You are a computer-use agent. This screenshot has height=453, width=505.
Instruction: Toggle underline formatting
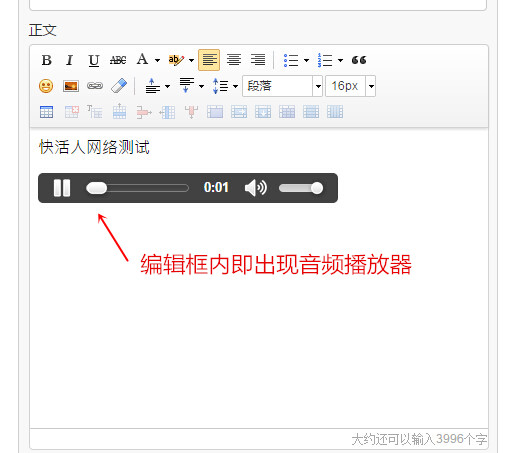coord(94,60)
